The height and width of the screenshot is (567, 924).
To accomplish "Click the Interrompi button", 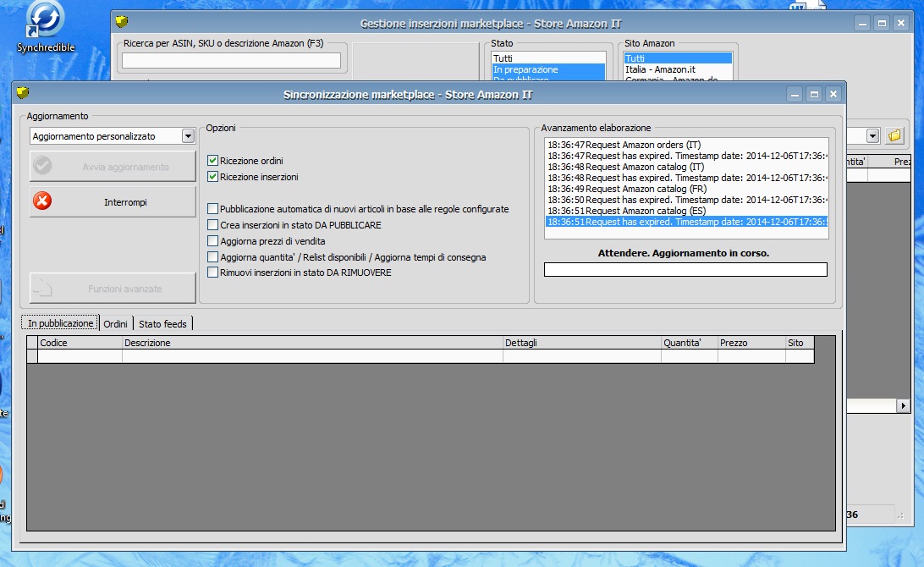I will coord(113,202).
